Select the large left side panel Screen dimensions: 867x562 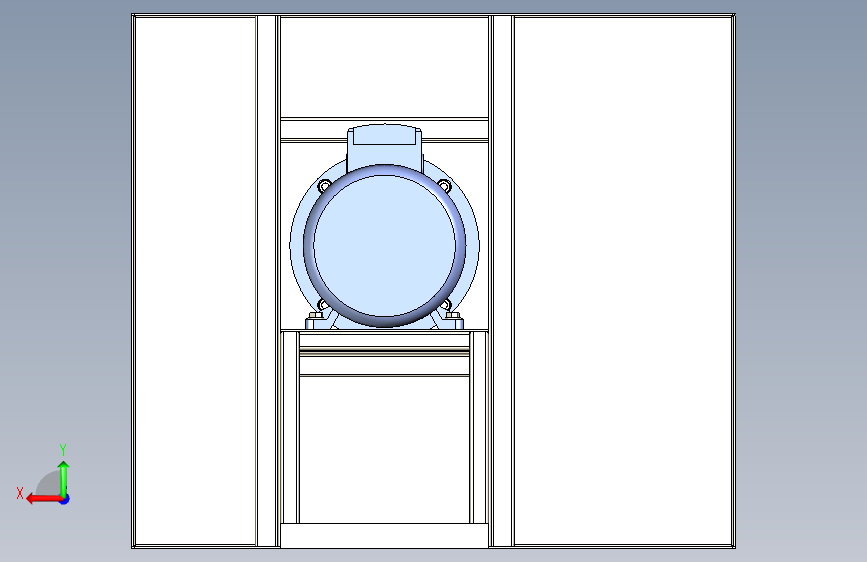195,281
